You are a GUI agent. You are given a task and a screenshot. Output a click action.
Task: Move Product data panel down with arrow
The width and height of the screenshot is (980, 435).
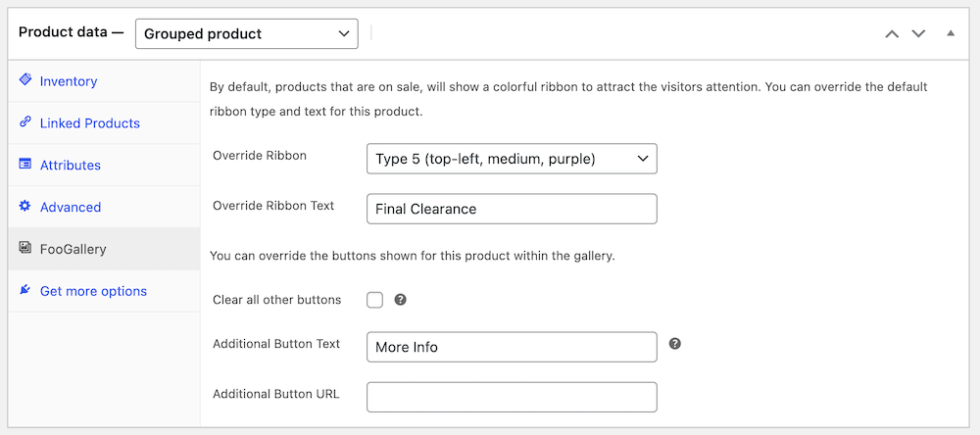tap(918, 33)
